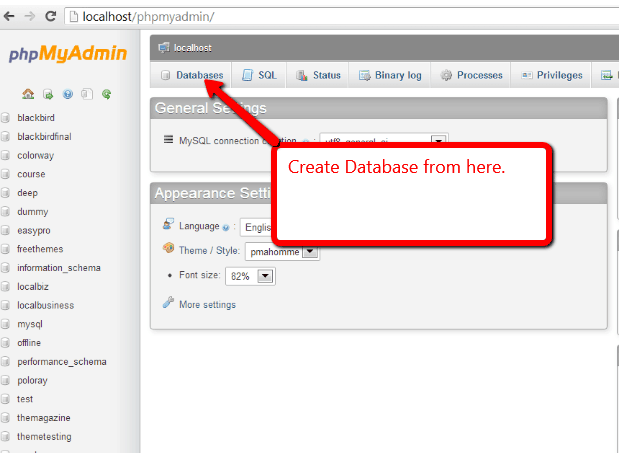
Task: Click the Language icon in Appearance Settings
Action: (168, 224)
